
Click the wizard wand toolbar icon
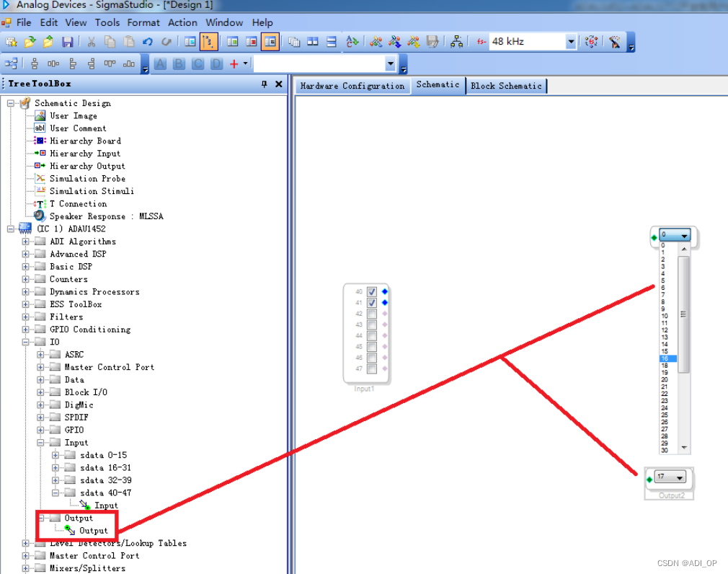[x=615, y=42]
